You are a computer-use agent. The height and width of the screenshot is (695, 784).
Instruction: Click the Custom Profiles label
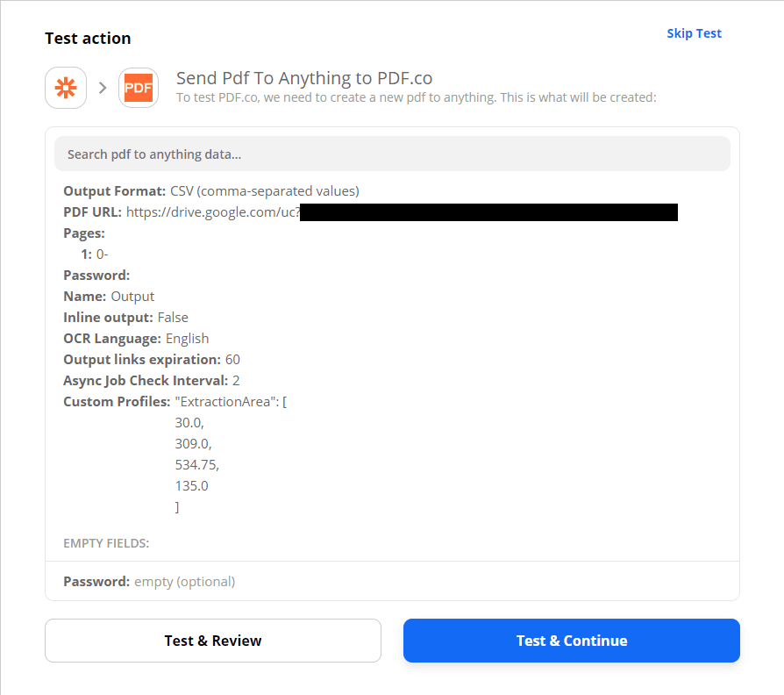(x=117, y=402)
